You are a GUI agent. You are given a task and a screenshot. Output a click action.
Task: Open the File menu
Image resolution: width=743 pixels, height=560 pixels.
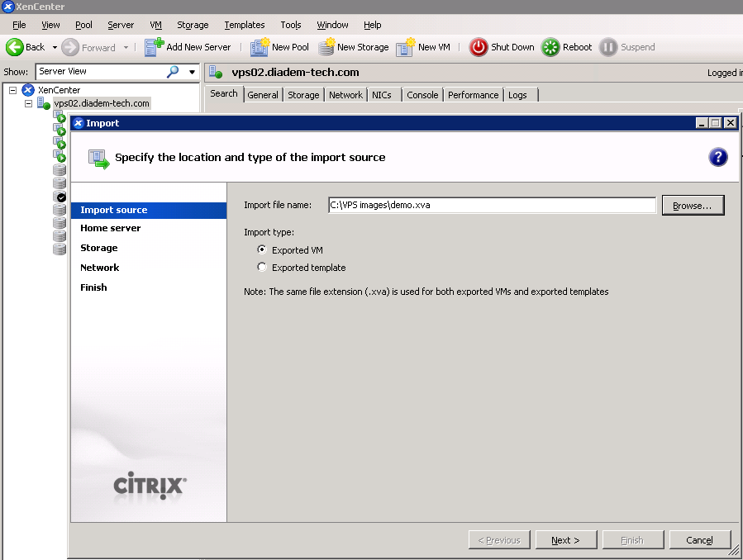[19, 25]
